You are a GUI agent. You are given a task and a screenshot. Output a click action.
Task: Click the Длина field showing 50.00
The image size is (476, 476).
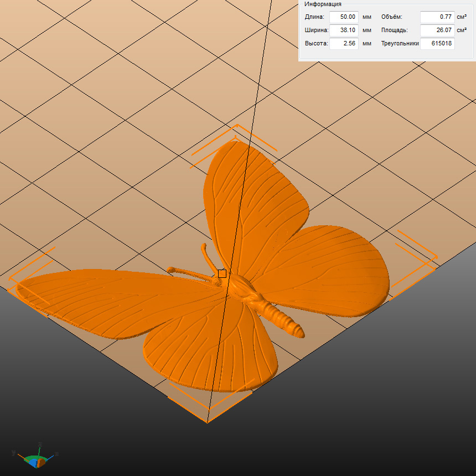[344, 17]
